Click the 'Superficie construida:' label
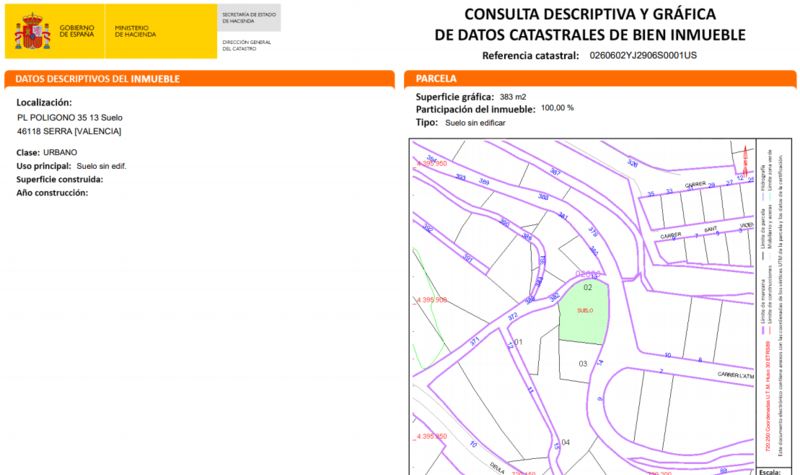800x475 pixels. (60, 180)
